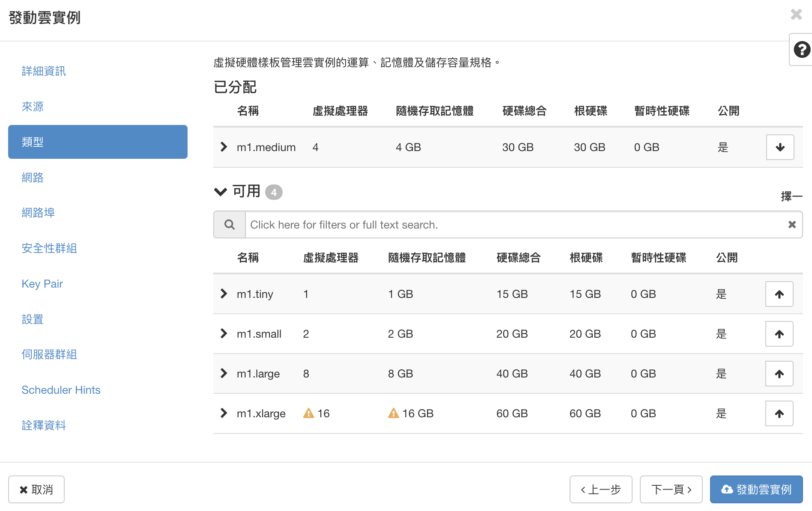Screen dimensions: 812x511
Task: Allocate m1.large flavor with up arrow
Action: click(779, 374)
